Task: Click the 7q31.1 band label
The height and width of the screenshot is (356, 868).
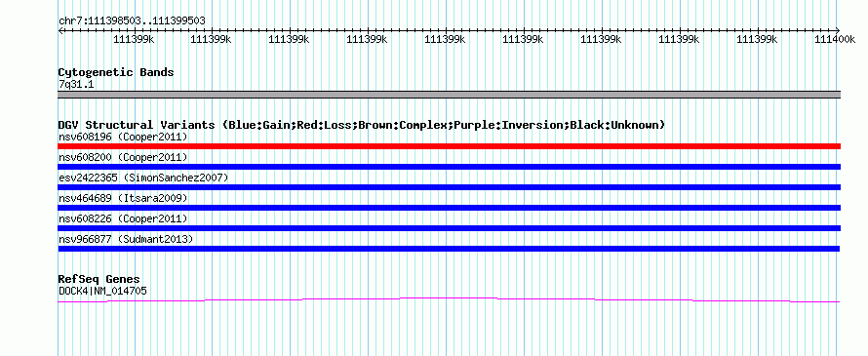Action: pyautogui.click(x=76, y=84)
